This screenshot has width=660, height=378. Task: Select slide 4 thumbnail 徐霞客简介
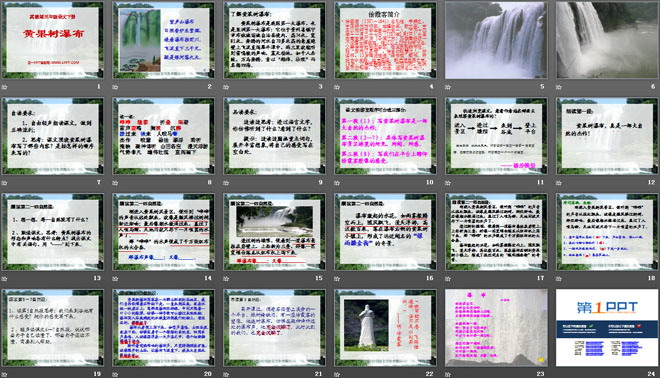click(385, 40)
